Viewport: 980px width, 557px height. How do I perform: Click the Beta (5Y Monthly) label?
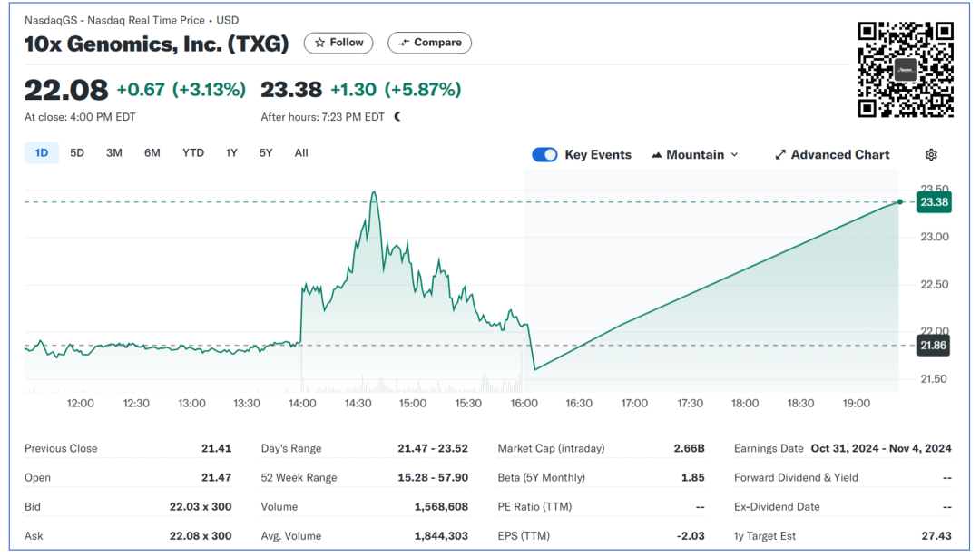(541, 477)
